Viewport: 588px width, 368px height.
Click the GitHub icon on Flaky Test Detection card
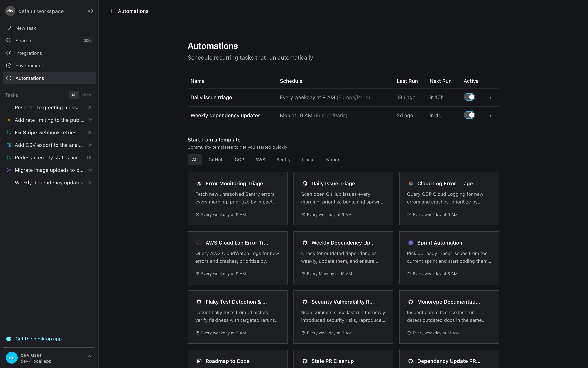[199, 302]
